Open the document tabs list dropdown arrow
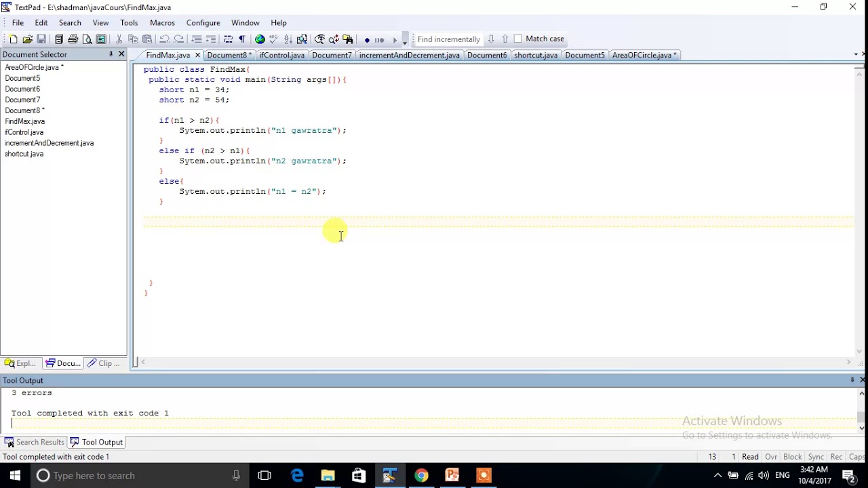868x488 pixels. 856,54
